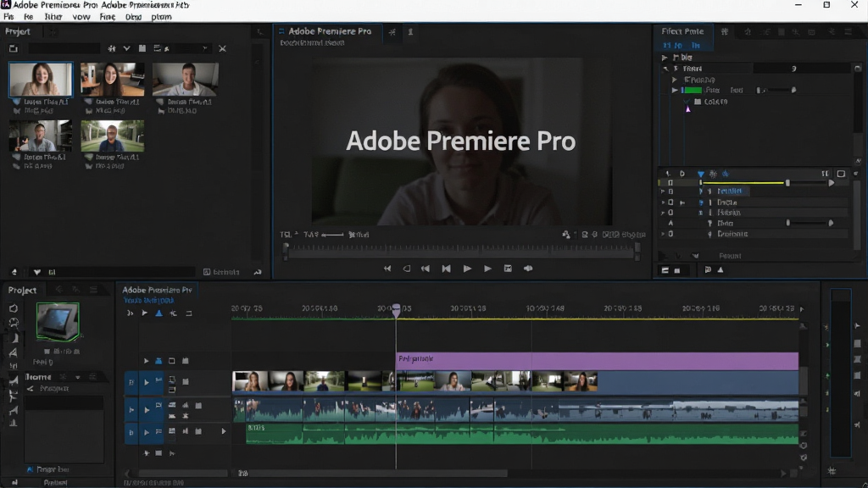This screenshot has width=868, height=488.
Task: Click the blue subtitle link under the timeline tab
Action: [149, 301]
